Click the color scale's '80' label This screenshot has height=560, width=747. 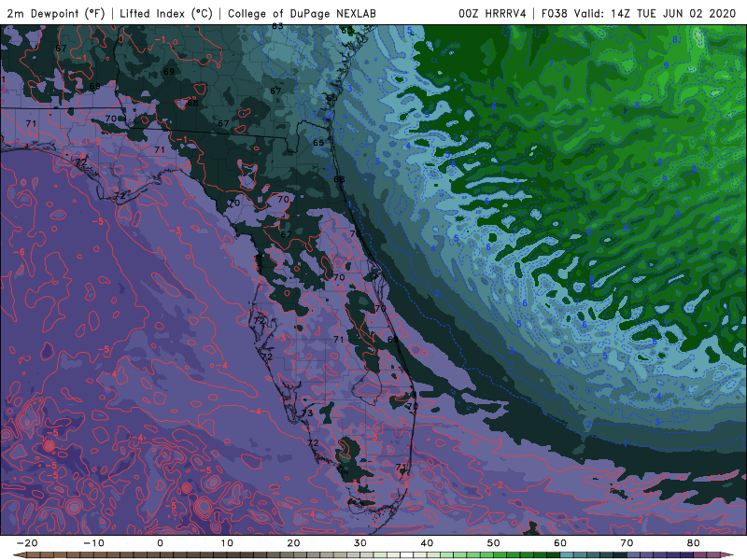point(694,543)
